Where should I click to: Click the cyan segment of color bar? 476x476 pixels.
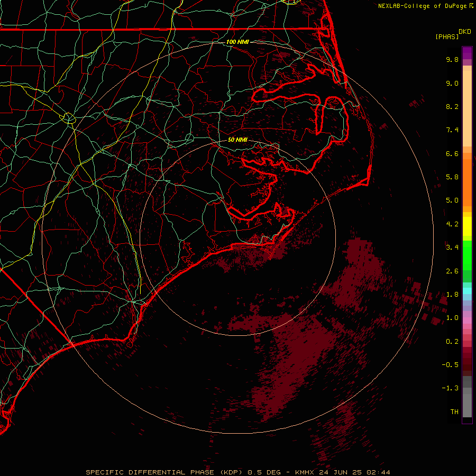(x=467, y=291)
